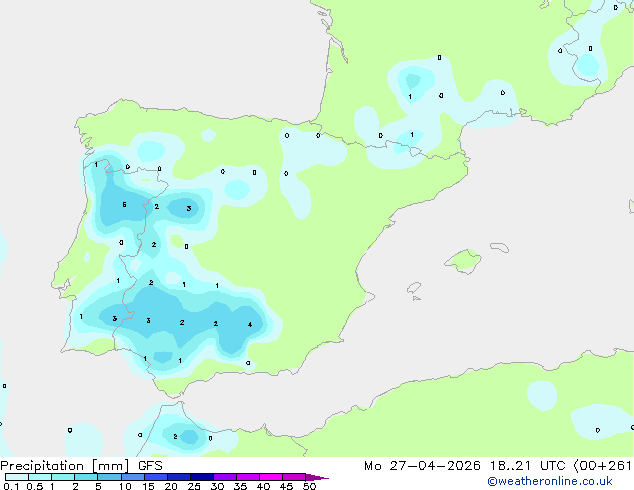Select the 2–5 mm legend color swatch
The height and width of the screenshot is (490, 634).
86,477
